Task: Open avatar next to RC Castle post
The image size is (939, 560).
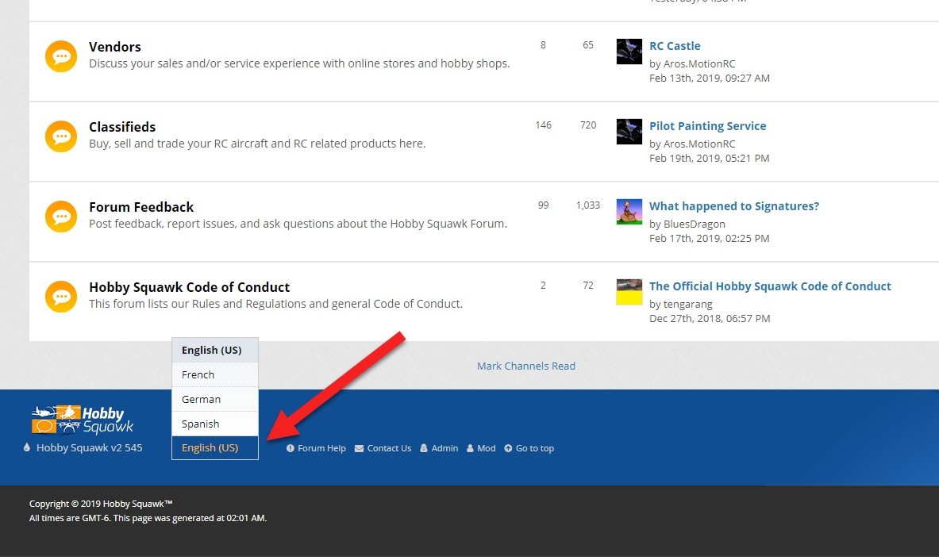Action: (629, 52)
